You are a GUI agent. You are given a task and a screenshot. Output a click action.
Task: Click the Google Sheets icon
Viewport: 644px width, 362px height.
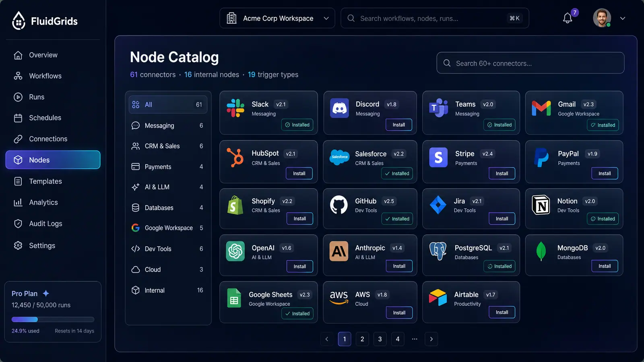(x=234, y=298)
